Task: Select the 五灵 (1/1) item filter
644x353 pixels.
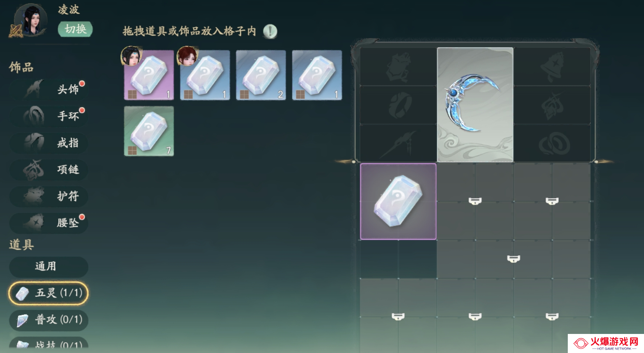Action: (x=48, y=293)
